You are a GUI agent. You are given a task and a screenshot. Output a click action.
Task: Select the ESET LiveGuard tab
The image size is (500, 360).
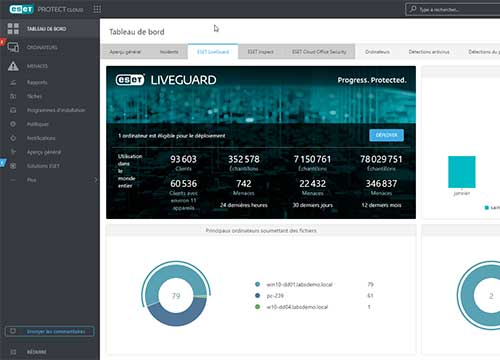(213, 52)
